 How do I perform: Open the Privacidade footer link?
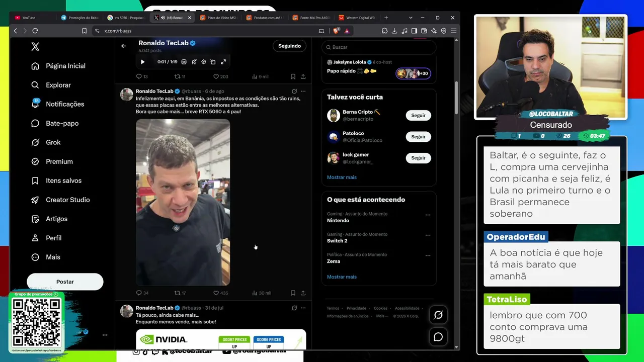(356, 308)
